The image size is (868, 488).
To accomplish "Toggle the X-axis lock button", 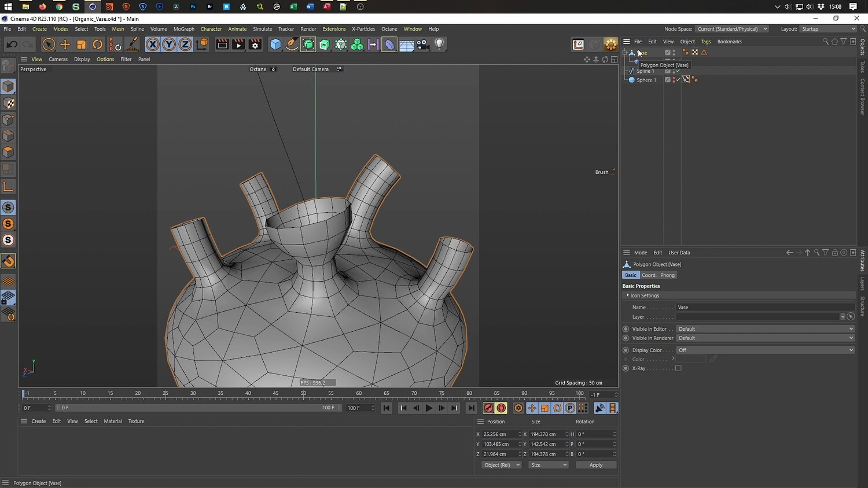I will (152, 45).
